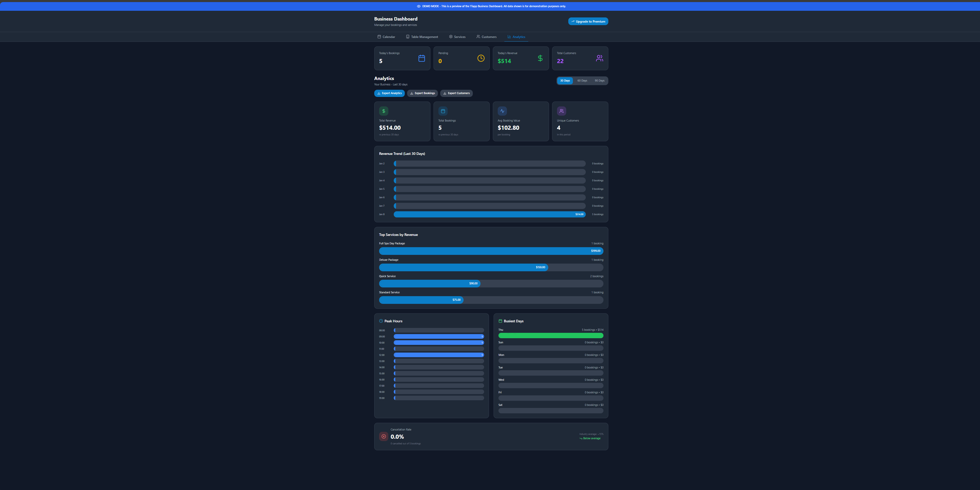Open the Customers tab

point(486,37)
